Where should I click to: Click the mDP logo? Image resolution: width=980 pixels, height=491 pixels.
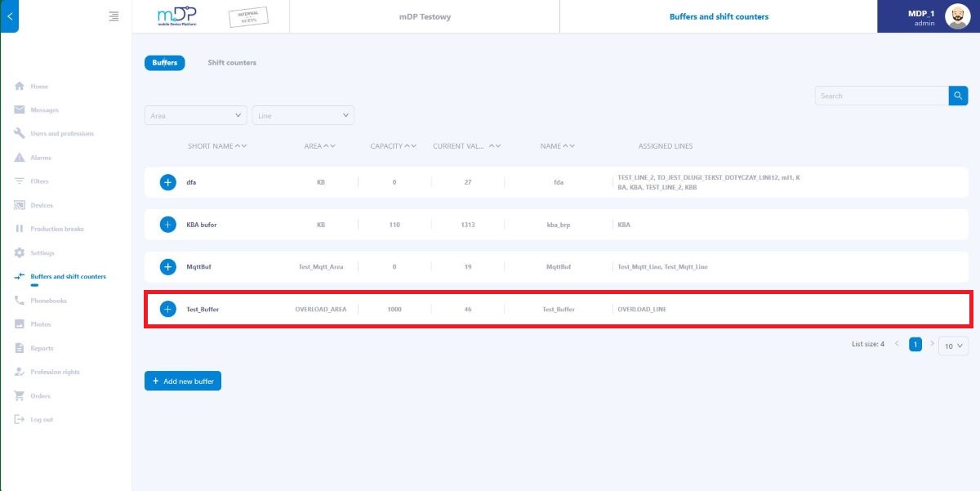click(x=177, y=16)
